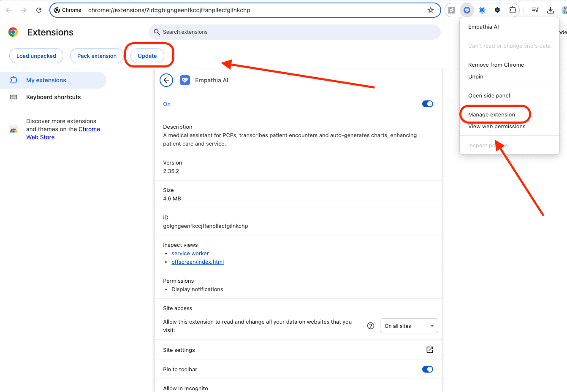
Task: Click the Load unpacked button
Action: 36,56
